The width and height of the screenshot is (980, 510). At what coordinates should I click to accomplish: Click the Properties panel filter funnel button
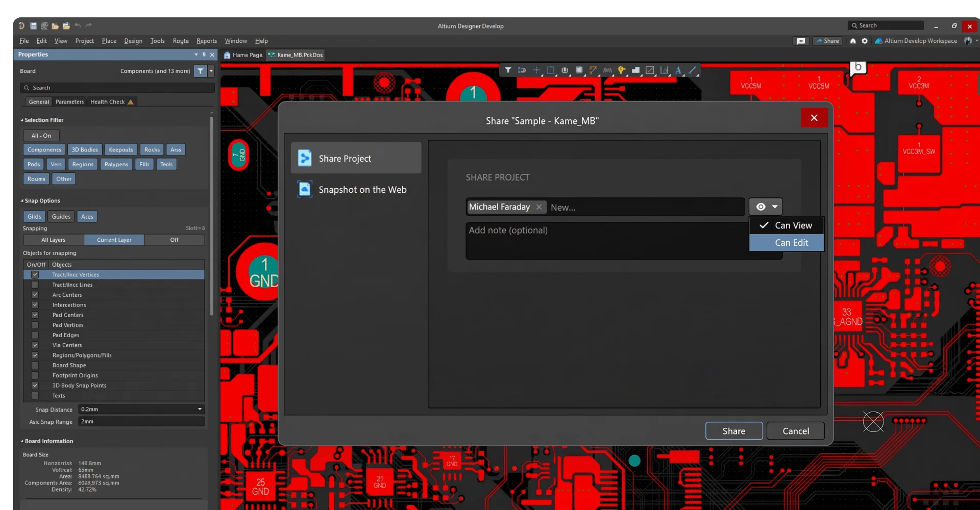point(201,71)
